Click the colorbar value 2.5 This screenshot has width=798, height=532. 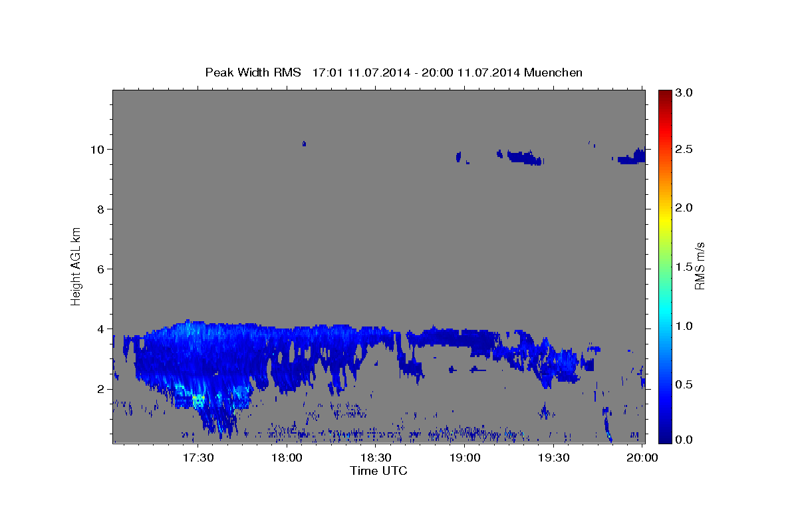coord(684,150)
